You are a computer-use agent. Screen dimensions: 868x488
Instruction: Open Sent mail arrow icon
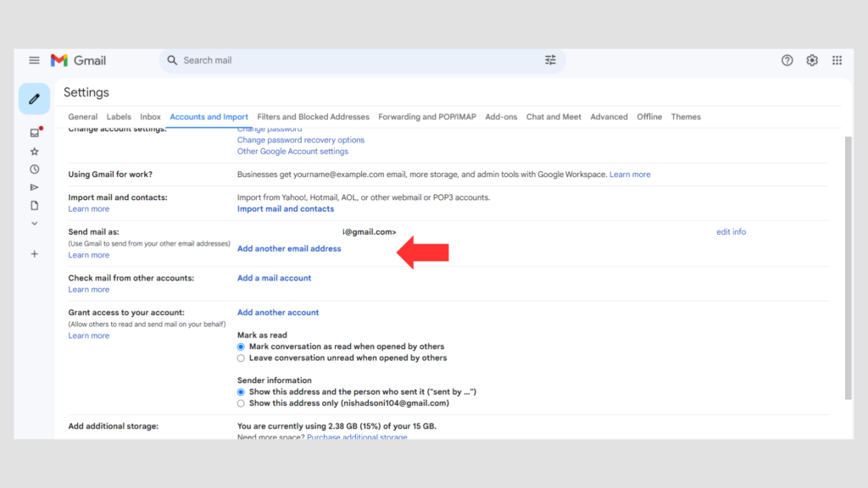(x=34, y=187)
